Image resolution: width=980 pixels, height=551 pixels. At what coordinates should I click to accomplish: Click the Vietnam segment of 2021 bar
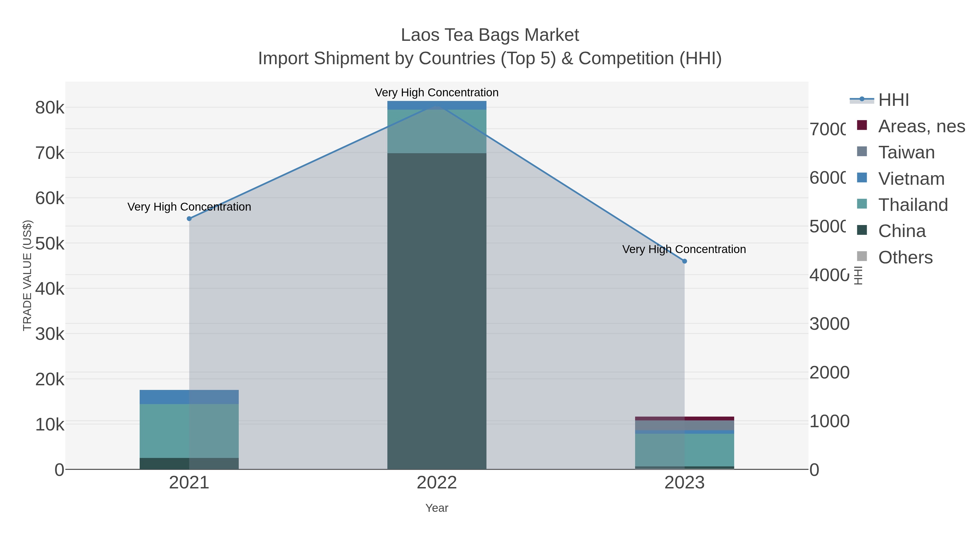point(189,397)
